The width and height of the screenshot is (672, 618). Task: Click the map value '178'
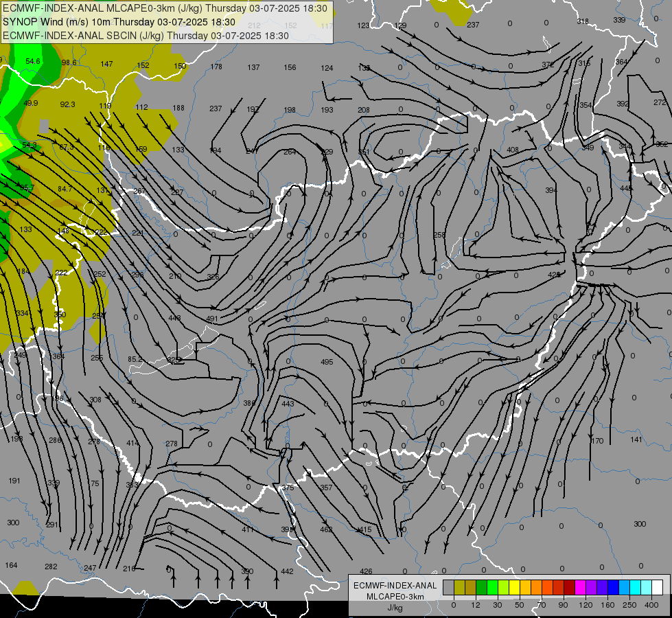[216, 67]
